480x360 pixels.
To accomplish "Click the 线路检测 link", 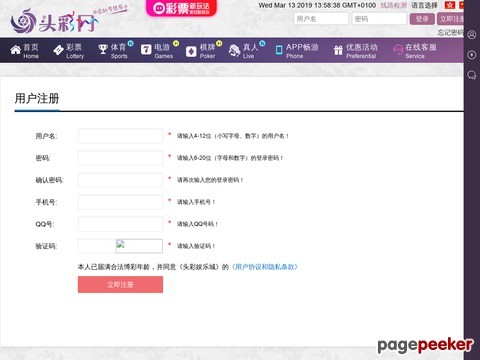I will 393,5.
